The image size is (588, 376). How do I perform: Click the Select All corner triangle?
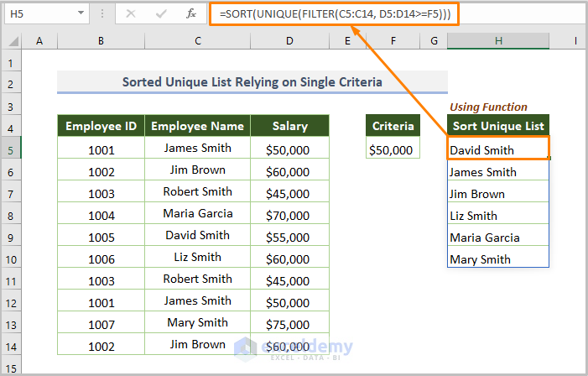12,40
